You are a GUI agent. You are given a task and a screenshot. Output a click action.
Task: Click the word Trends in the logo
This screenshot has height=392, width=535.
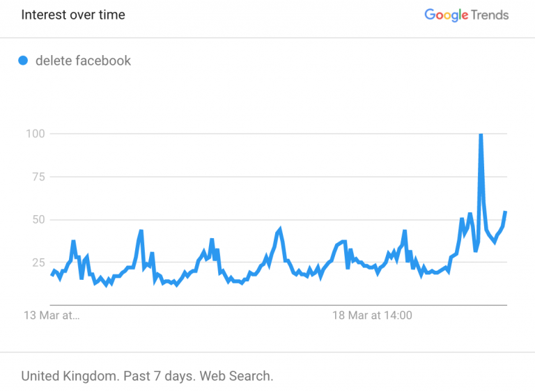(x=490, y=15)
